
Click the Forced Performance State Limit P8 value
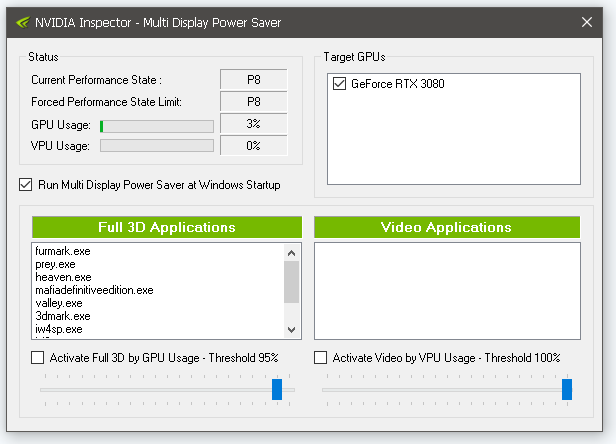point(254,102)
